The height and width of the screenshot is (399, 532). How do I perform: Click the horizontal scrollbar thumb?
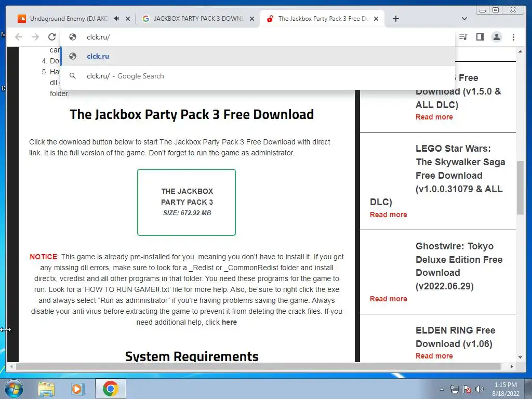pos(259,367)
